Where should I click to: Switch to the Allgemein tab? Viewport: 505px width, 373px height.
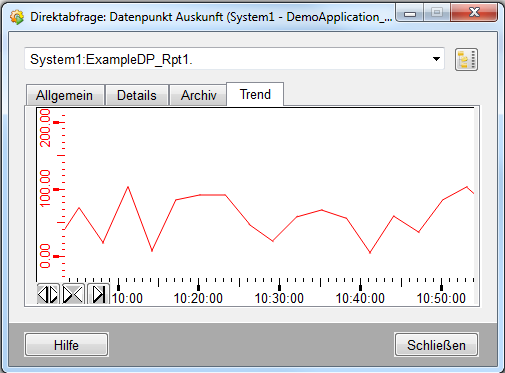click(65, 95)
